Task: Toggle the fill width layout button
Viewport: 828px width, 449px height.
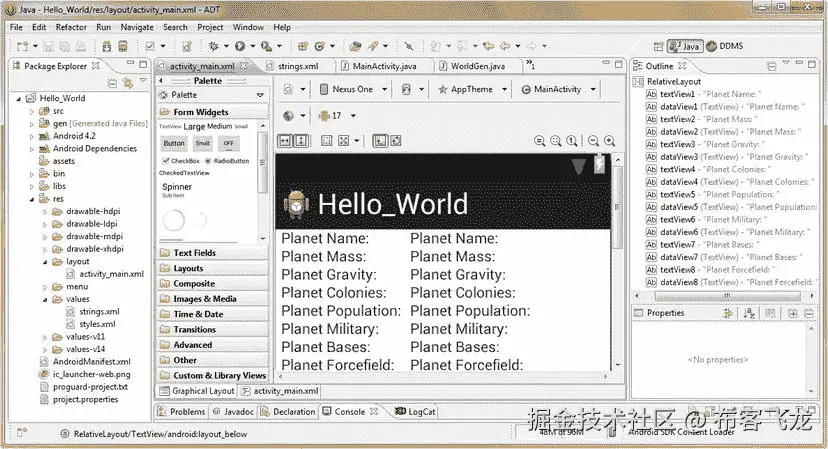Action: [285, 141]
